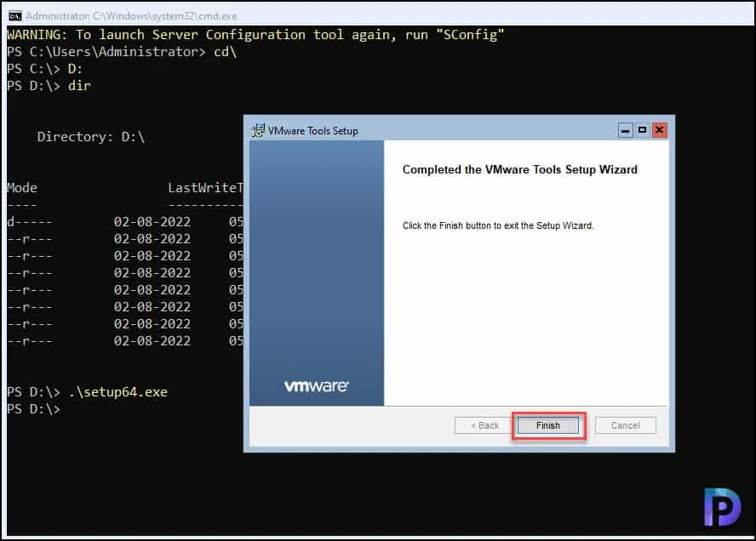Minimize the VMware Tools Setup window
This screenshot has height=541, width=756.
626,130
